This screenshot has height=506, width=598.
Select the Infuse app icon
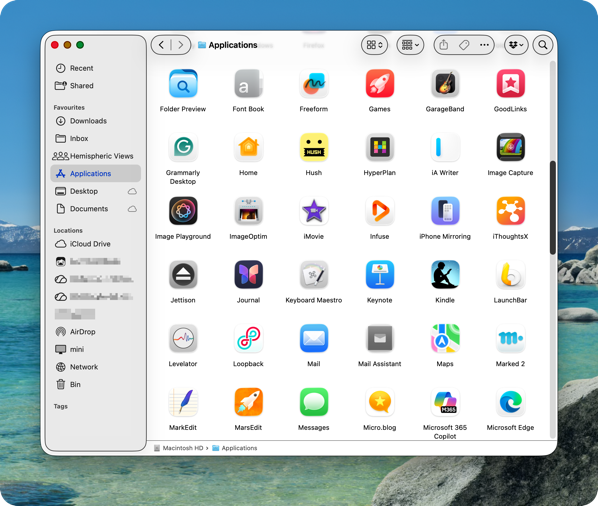(x=379, y=211)
